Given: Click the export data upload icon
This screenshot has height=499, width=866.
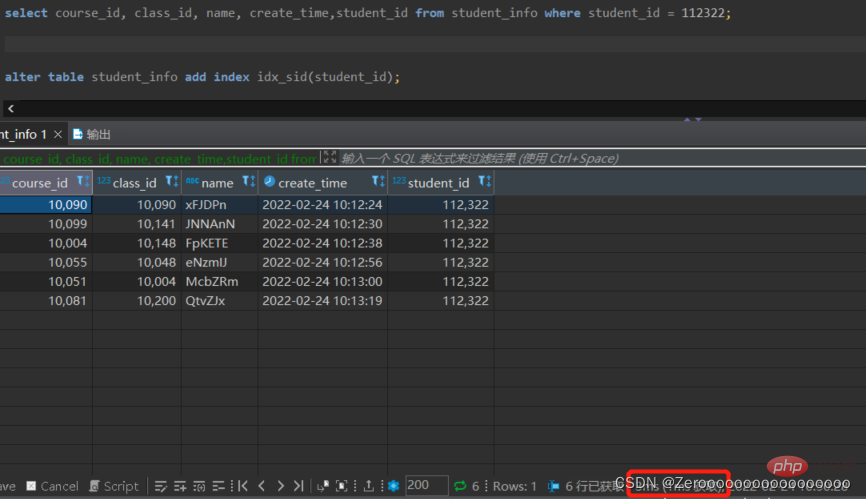Looking at the screenshot, I should tap(368, 486).
